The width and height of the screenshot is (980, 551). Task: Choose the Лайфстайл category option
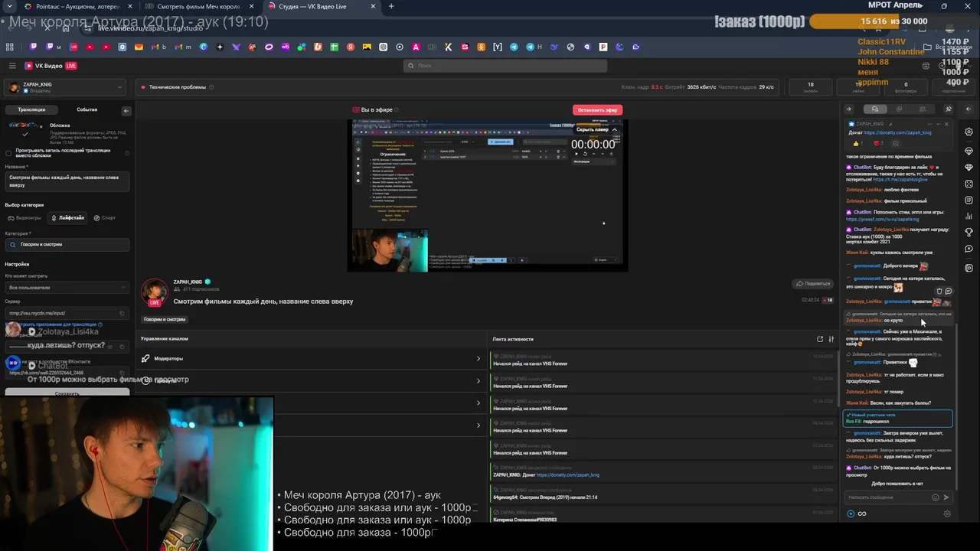pyautogui.click(x=68, y=218)
